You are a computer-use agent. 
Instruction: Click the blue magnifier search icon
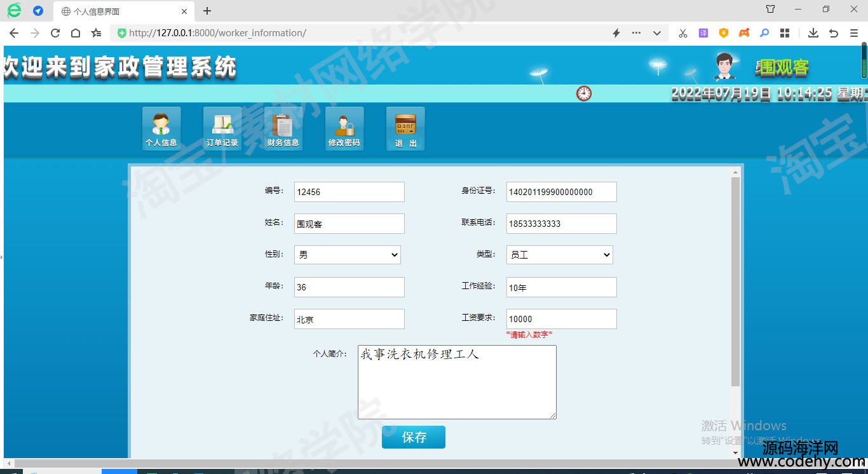764,33
